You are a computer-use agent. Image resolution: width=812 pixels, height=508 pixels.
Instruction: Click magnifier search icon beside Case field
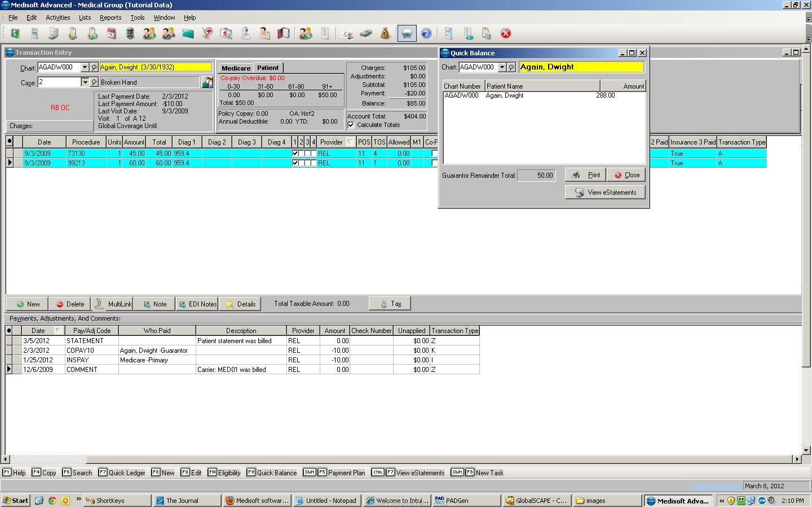point(94,82)
